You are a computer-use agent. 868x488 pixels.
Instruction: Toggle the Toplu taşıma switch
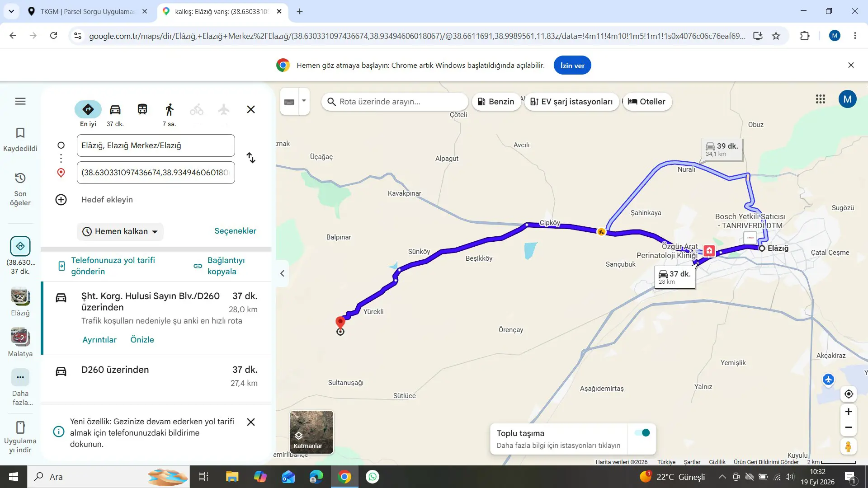(642, 433)
